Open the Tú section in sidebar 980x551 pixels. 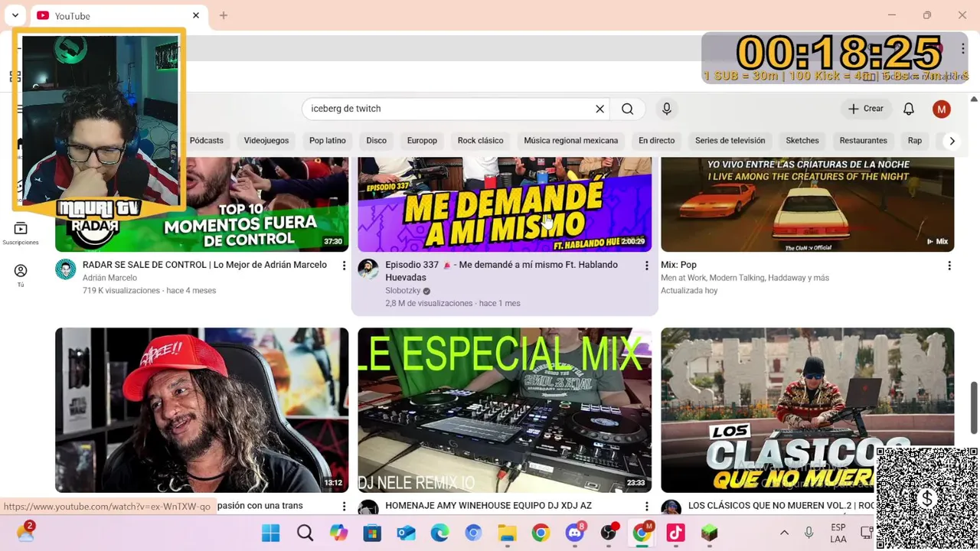(21, 275)
